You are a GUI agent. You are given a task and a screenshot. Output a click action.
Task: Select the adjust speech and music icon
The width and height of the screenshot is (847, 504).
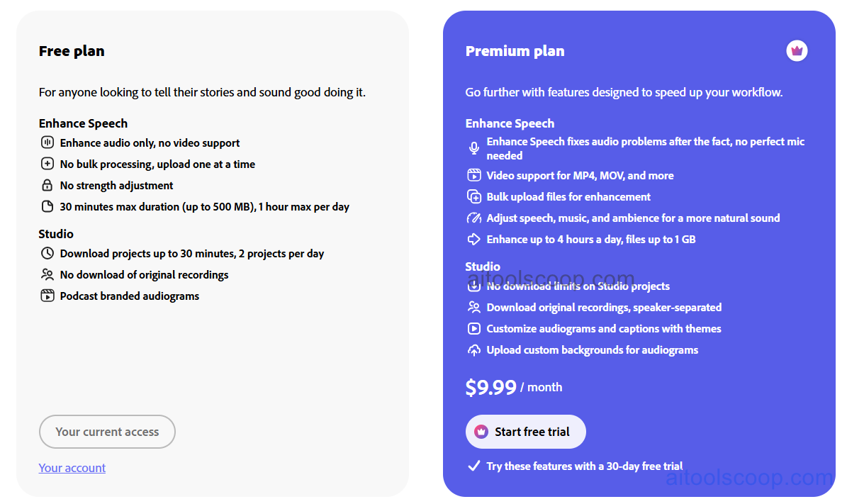pyautogui.click(x=473, y=218)
